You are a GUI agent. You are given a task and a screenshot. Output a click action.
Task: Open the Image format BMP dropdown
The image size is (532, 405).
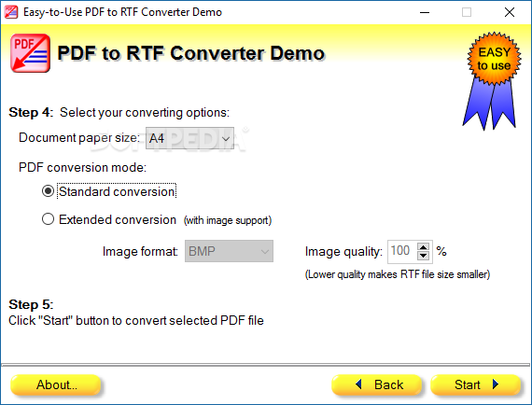coord(229,251)
